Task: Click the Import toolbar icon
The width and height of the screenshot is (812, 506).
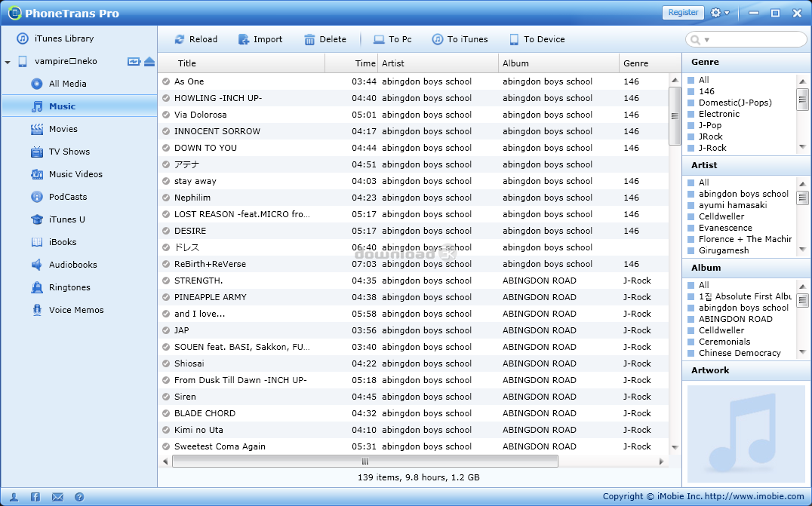Action: click(x=244, y=39)
